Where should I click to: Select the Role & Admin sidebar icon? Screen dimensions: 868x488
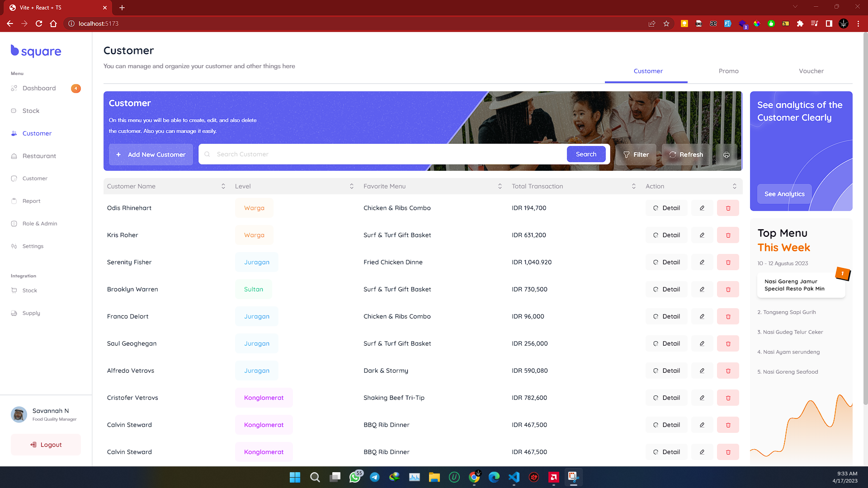click(x=14, y=223)
